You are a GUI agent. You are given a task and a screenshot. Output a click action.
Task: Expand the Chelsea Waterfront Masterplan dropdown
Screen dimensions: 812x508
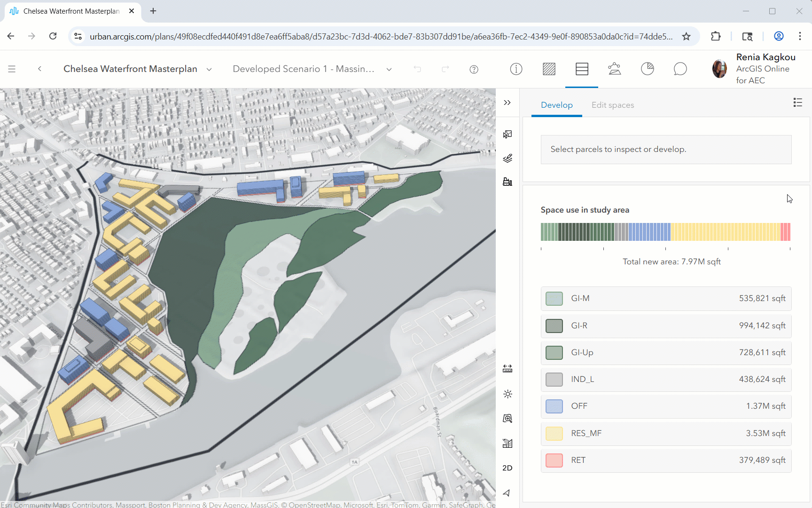[x=209, y=70]
